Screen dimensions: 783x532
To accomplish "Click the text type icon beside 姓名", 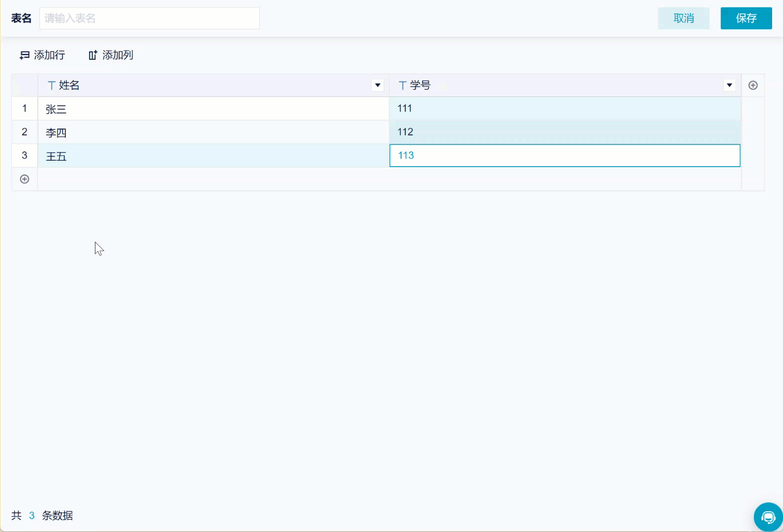I will click(x=51, y=86).
